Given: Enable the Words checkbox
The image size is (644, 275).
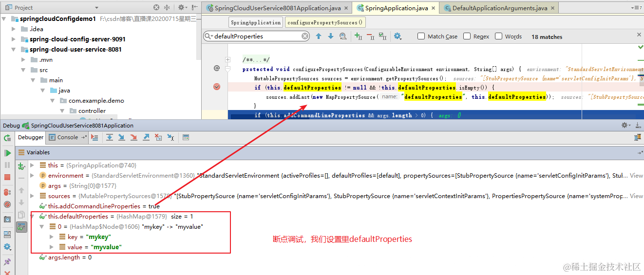Looking at the screenshot, I should tap(498, 36).
